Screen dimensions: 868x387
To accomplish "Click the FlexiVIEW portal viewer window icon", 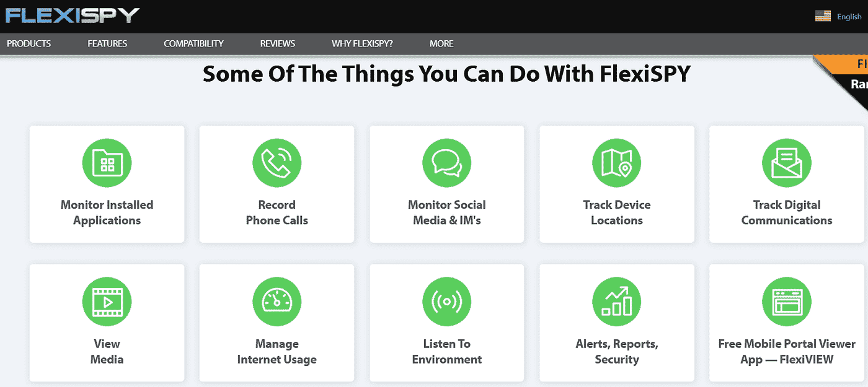I will click(787, 302).
